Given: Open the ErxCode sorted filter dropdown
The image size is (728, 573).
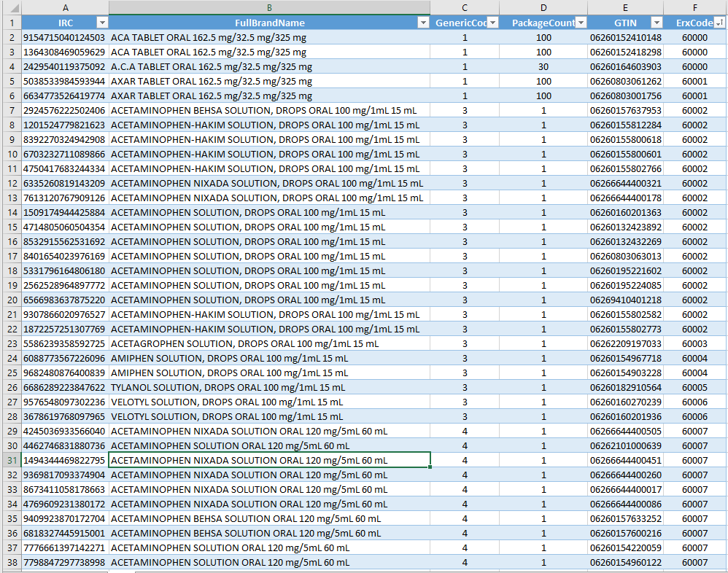Looking at the screenshot, I should (719, 23).
